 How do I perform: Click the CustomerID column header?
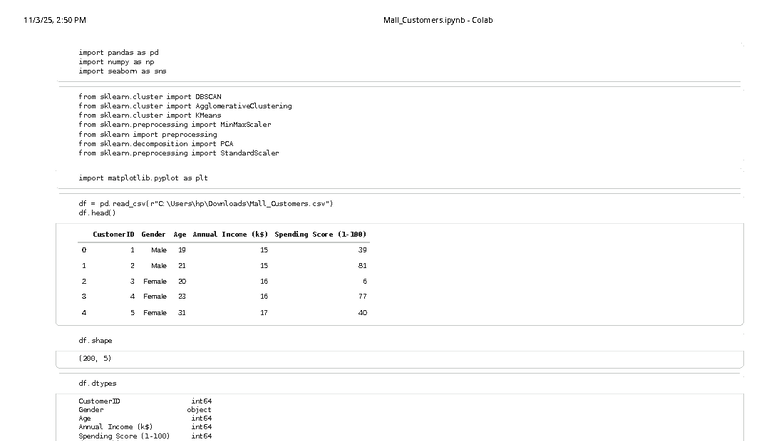113,234
